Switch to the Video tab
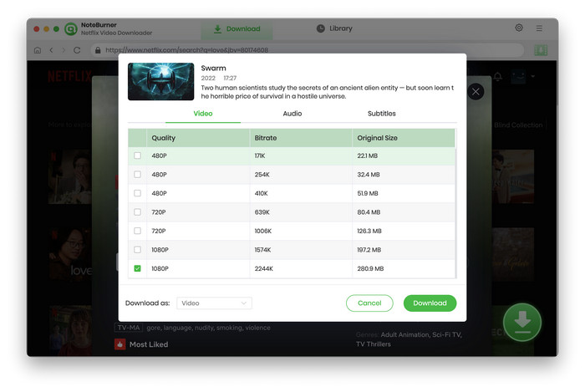The width and height of the screenshot is (585, 392). [203, 114]
